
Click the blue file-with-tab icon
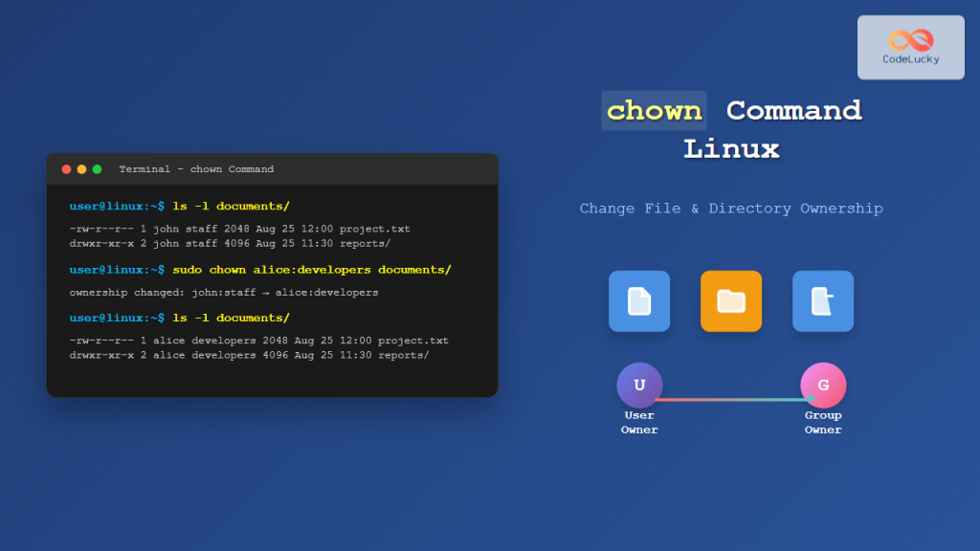823,300
